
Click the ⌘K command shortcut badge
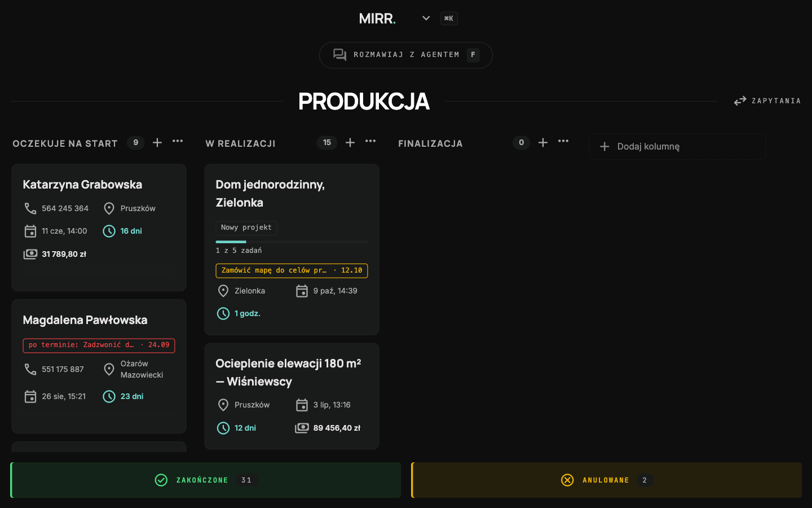click(449, 18)
